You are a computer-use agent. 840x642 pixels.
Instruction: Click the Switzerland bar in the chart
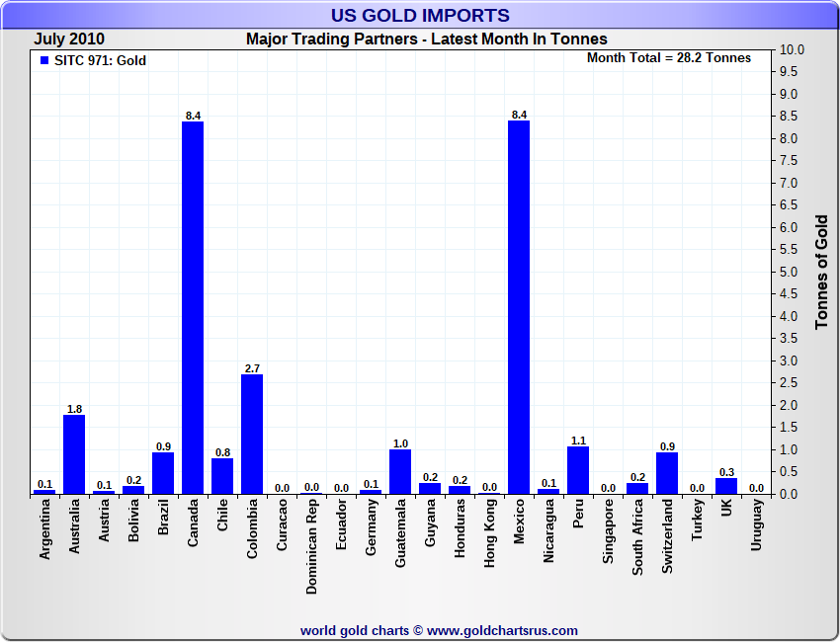point(667,473)
